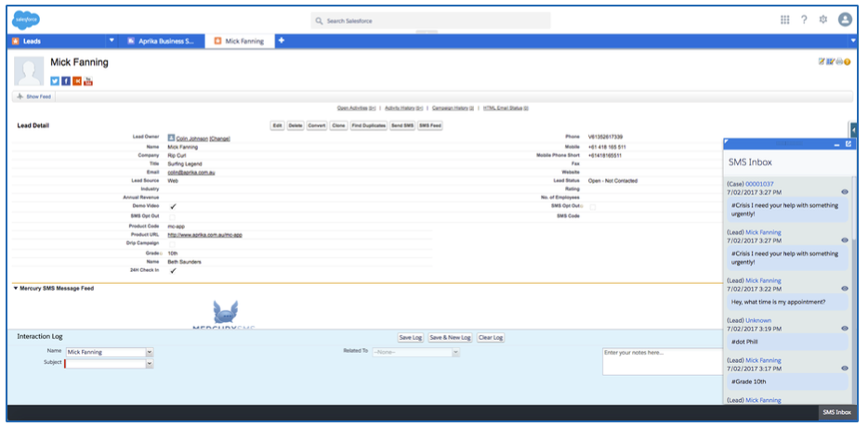868x427 pixels.
Task: Click the Find Duplicates button
Action: (368, 125)
